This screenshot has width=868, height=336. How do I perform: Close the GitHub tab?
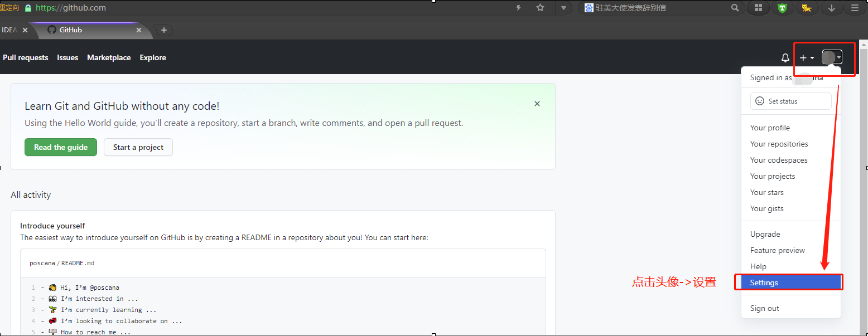coord(139,30)
